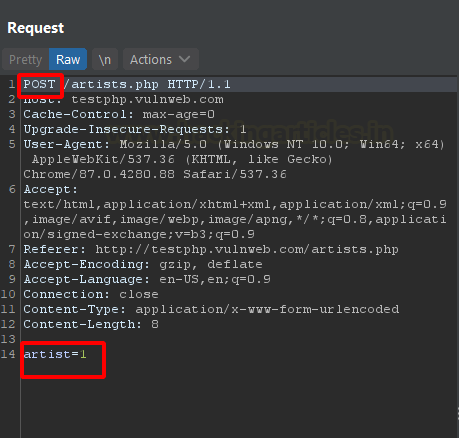Select the Raw view tab
Screen dimensions: 459x438
click(x=68, y=59)
